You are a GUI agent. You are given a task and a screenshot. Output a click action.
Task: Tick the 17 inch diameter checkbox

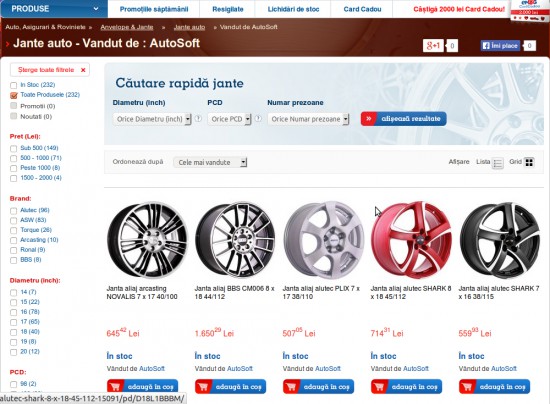(14, 322)
